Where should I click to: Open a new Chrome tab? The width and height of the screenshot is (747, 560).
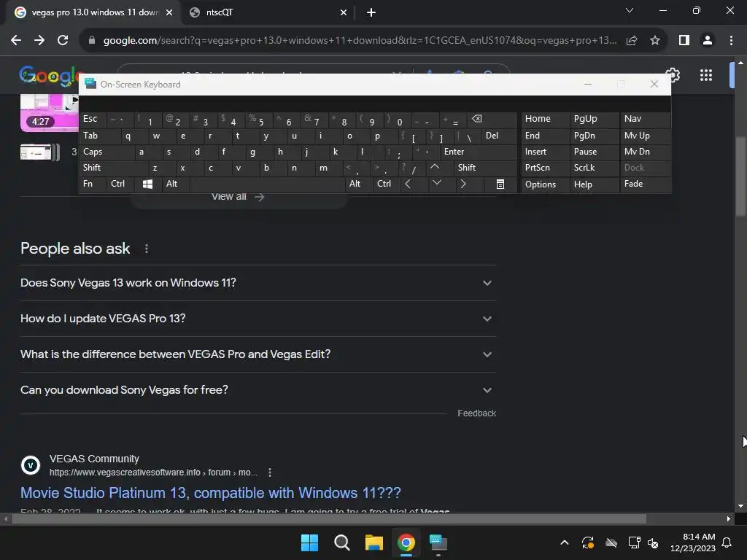pos(371,12)
